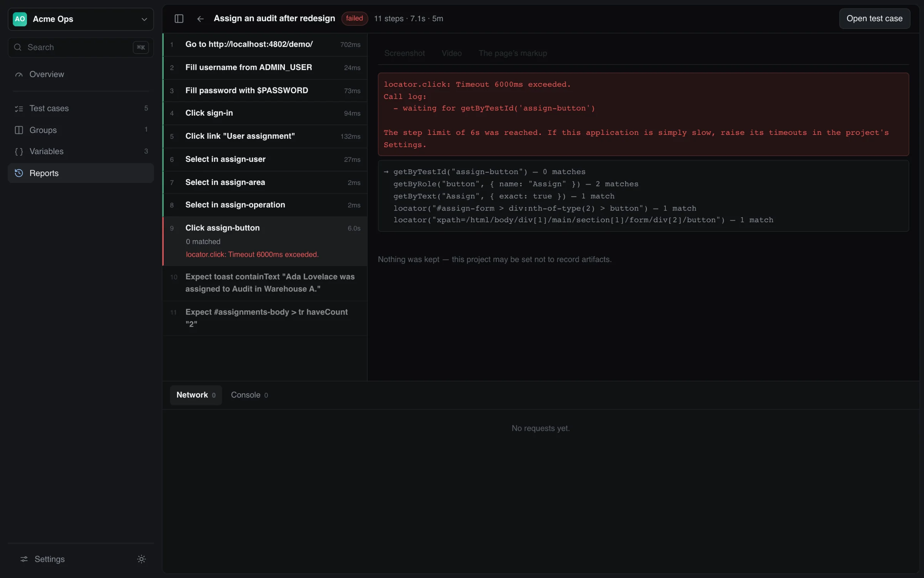The height and width of the screenshot is (578, 924).
Task: Select failed step Click assign-button
Action: pyautogui.click(x=265, y=241)
